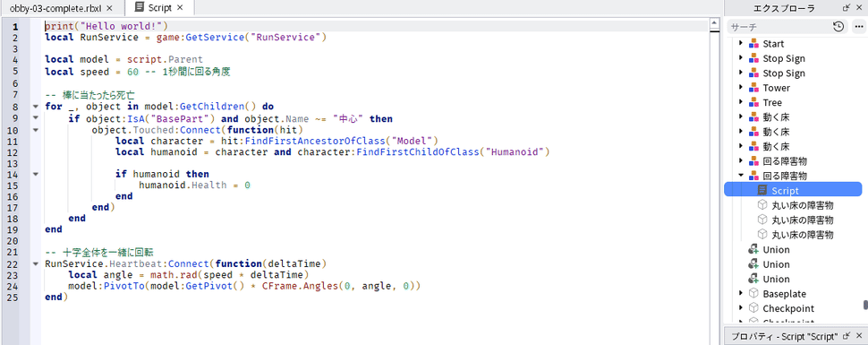This screenshot has width=868, height=345.
Task: Click math.rad on line 23
Action: (x=174, y=274)
